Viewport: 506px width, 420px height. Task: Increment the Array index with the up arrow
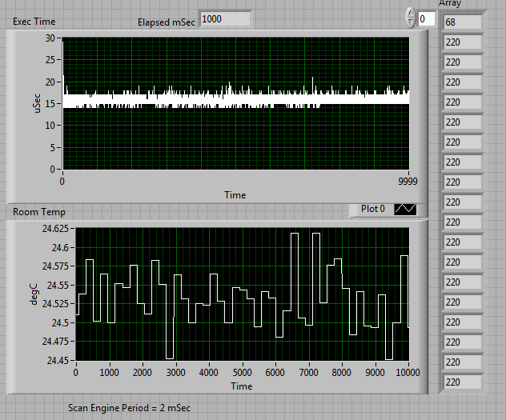pos(411,14)
